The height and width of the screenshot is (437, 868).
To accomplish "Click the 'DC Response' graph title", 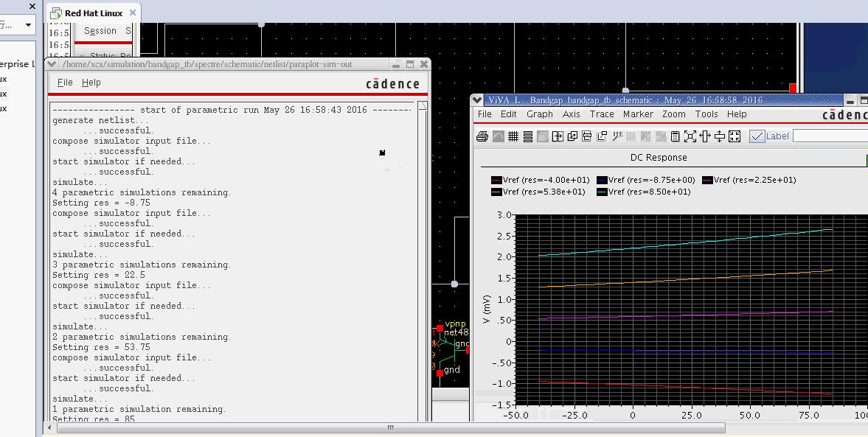I will coord(659,158).
